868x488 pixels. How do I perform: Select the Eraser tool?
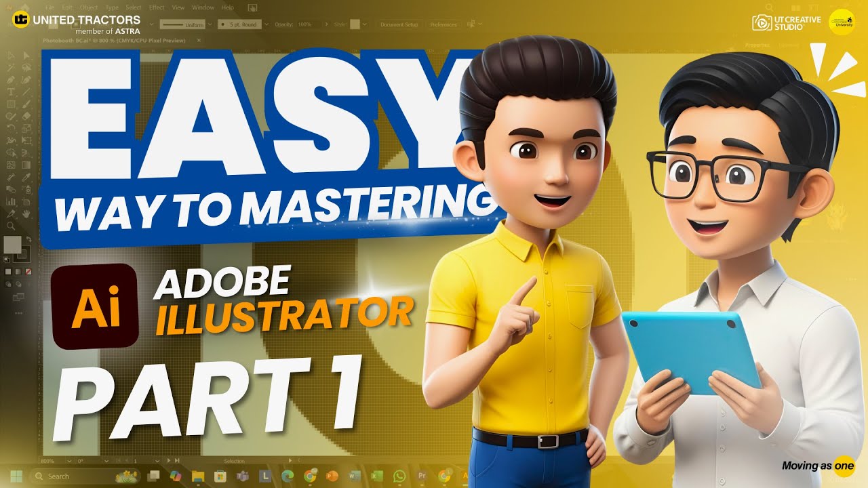(26, 116)
